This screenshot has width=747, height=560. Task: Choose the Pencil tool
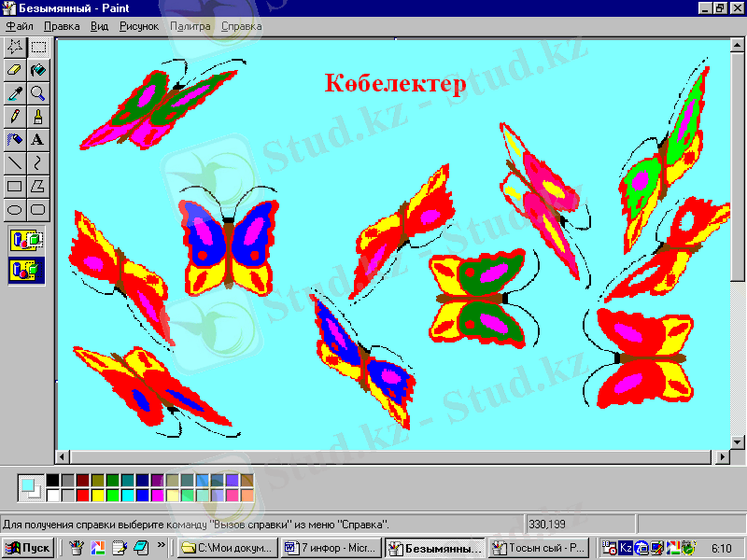point(15,116)
